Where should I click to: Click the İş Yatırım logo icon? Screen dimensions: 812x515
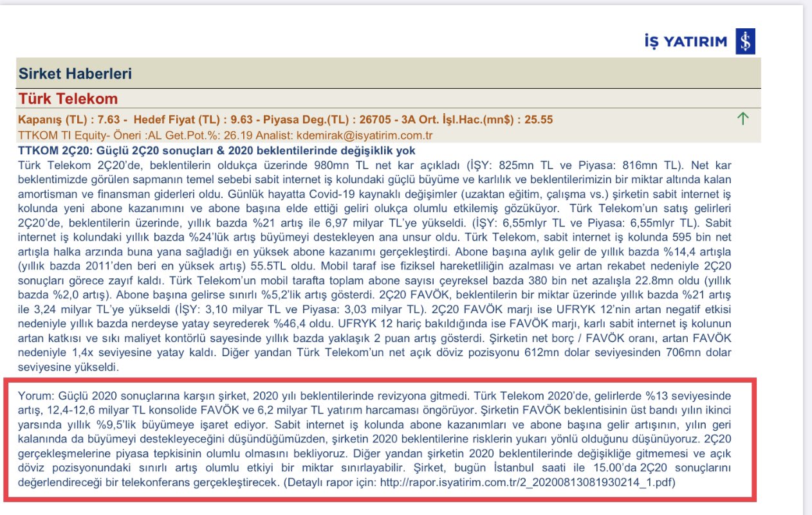tap(745, 42)
